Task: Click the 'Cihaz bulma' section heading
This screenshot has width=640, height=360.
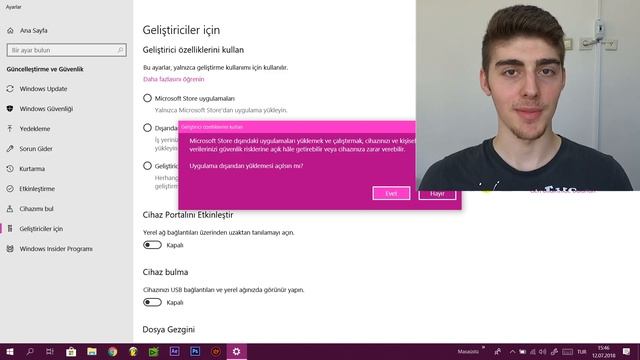Action: (165, 272)
